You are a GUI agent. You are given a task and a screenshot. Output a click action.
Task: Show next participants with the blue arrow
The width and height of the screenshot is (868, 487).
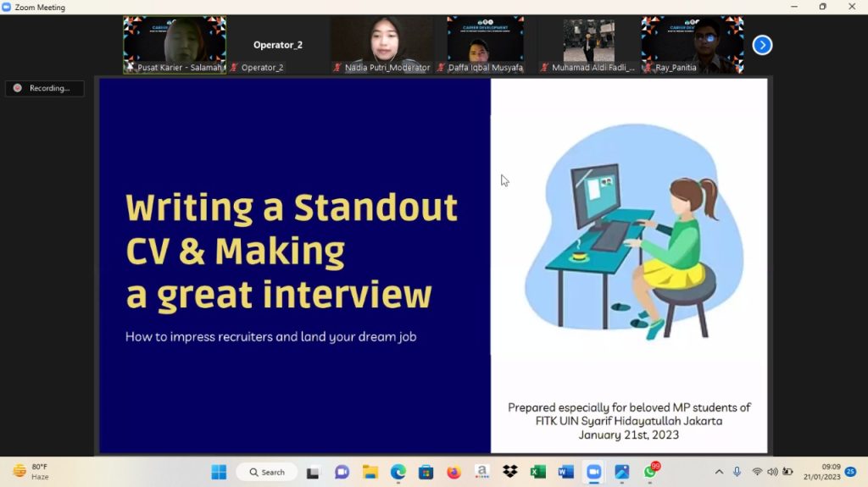tap(762, 45)
